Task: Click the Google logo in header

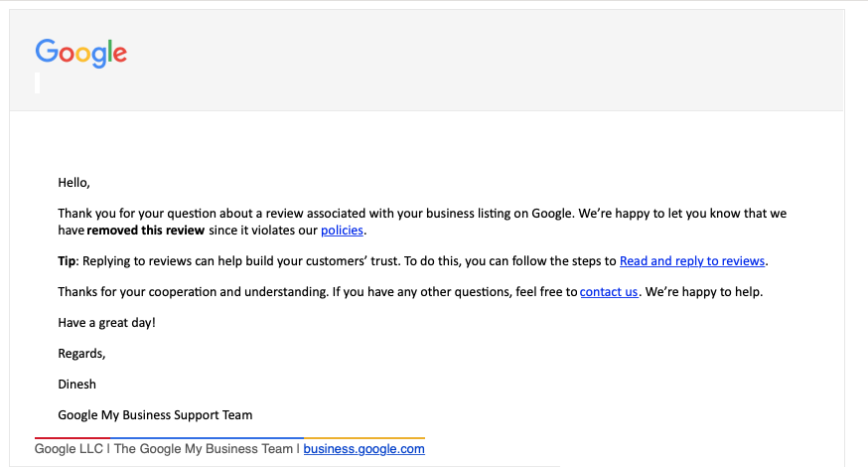Action: (80, 54)
